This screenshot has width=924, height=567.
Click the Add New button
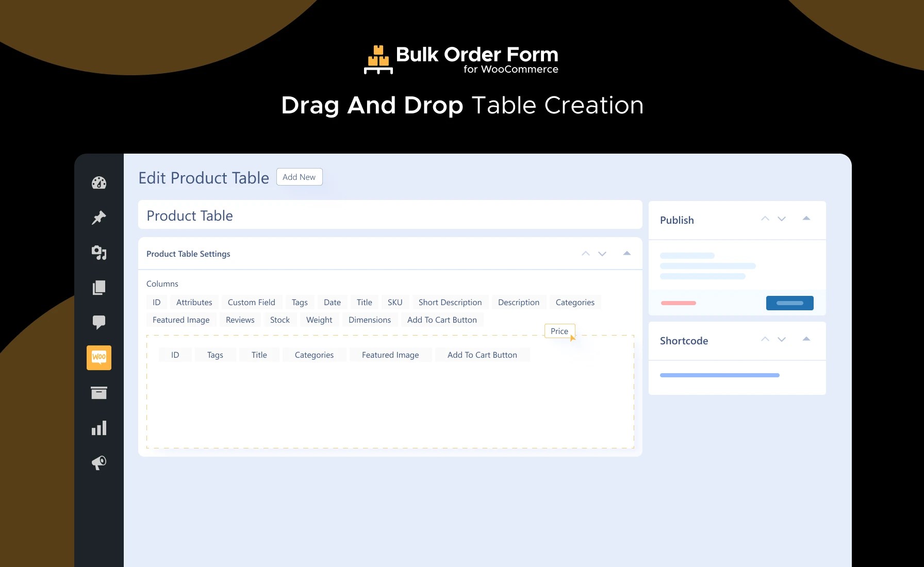[299, 177]
